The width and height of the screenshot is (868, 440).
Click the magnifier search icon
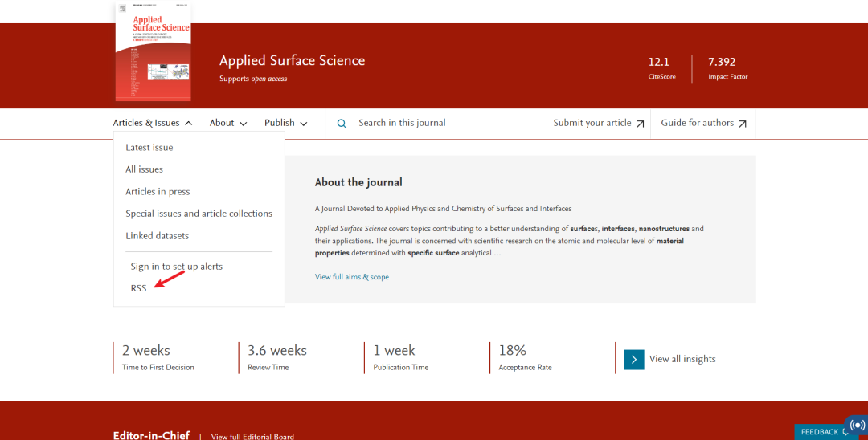click(342, 124)
